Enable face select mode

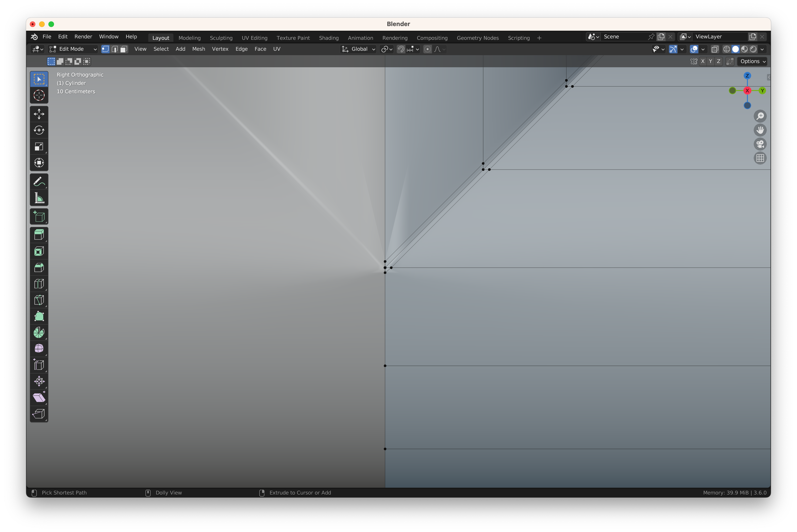click(x=124, y=49)
